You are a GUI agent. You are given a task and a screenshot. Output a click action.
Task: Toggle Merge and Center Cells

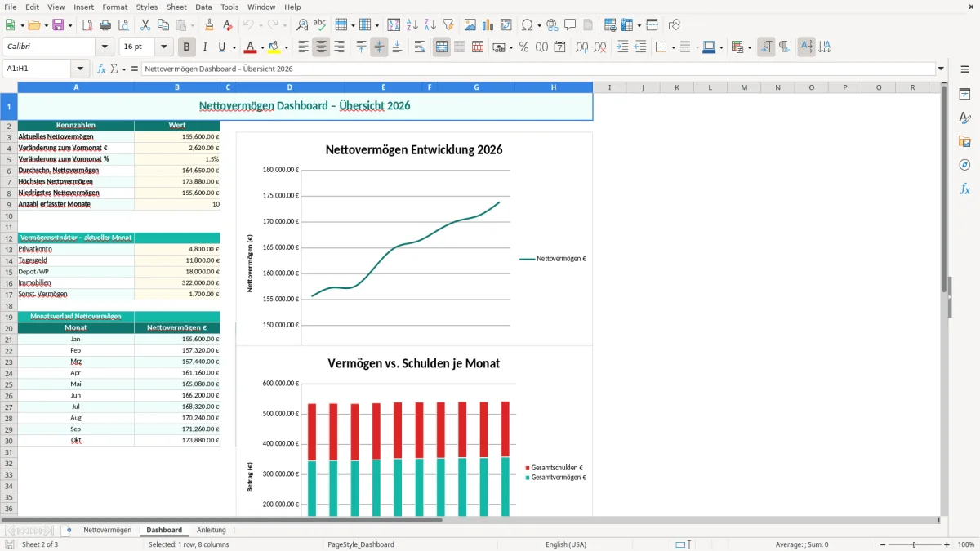[442, 47]
